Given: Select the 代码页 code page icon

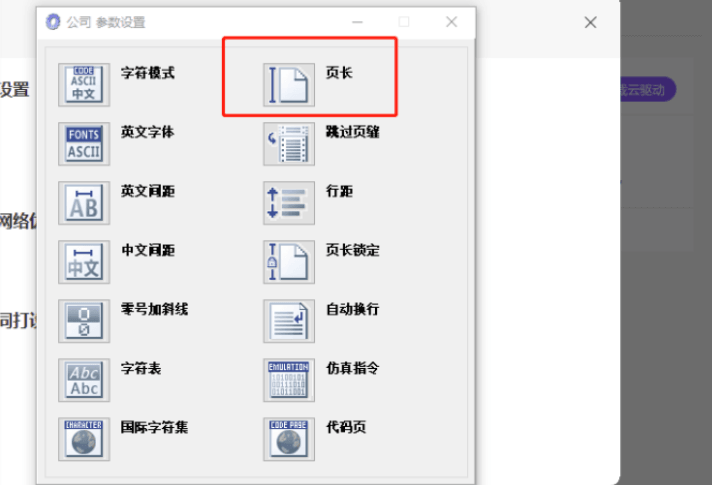Looking at the screenshot, I should (289, 439).
